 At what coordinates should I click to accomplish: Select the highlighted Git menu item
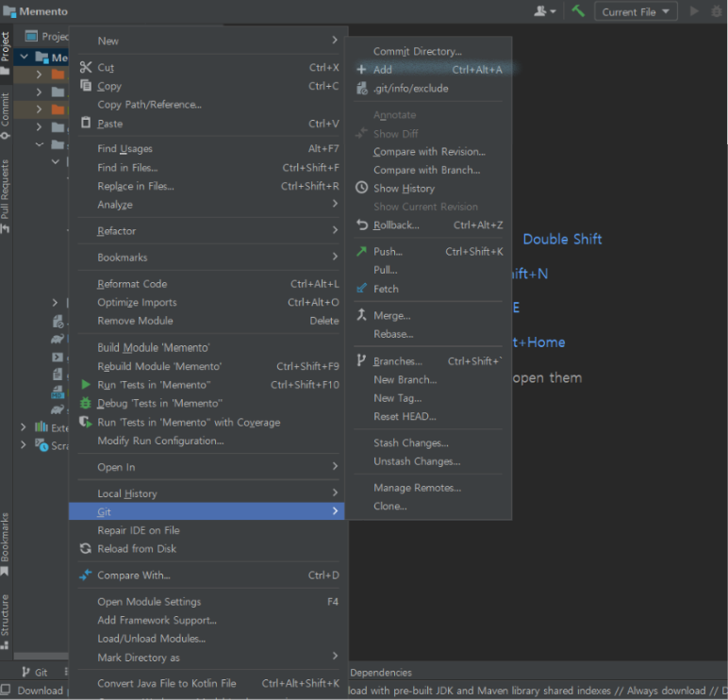click(x=207, y=511)
